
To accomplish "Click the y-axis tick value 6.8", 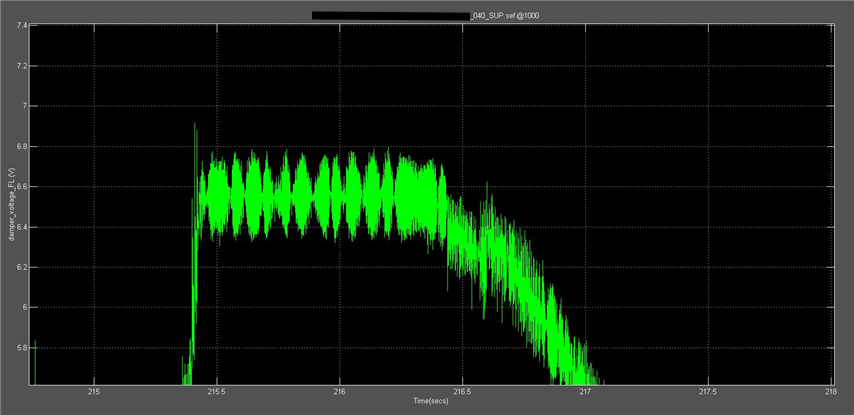I will tap(21, 147).
